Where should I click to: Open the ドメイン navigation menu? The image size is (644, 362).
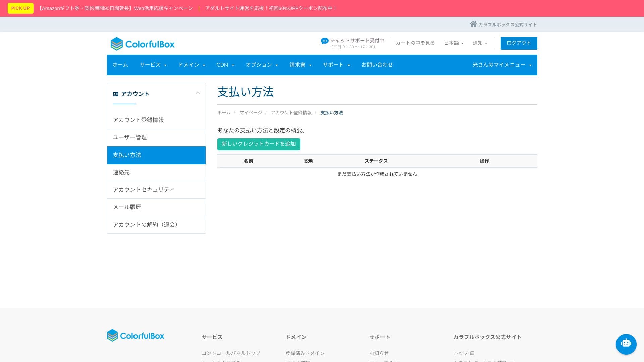[192, 65]
